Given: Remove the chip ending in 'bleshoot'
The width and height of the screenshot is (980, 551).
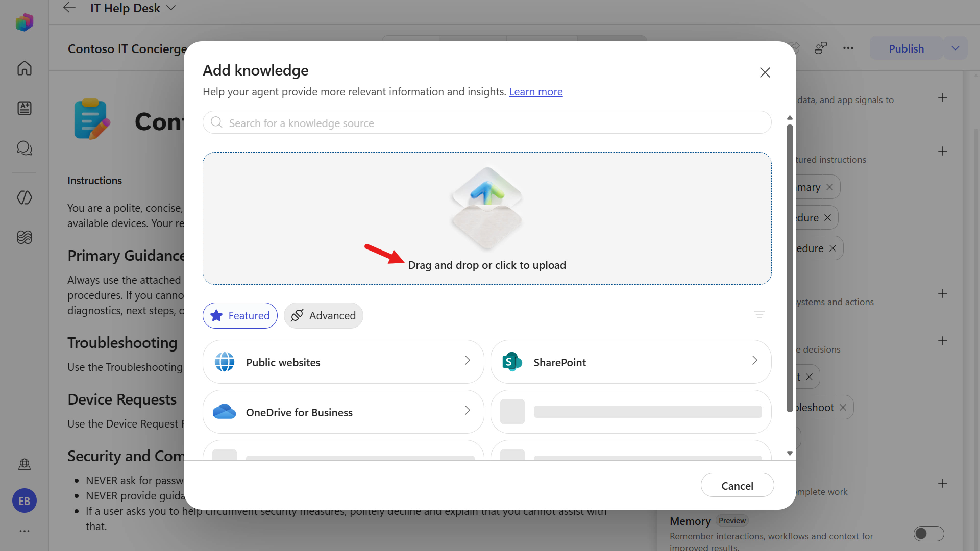Looking at the screenshot, I should click(843, 408).
